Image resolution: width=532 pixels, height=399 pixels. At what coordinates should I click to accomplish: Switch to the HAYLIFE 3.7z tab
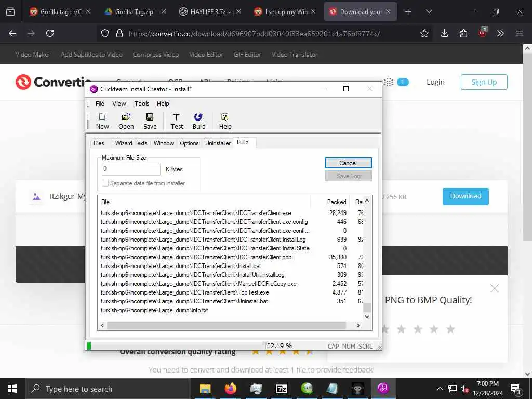210,12
